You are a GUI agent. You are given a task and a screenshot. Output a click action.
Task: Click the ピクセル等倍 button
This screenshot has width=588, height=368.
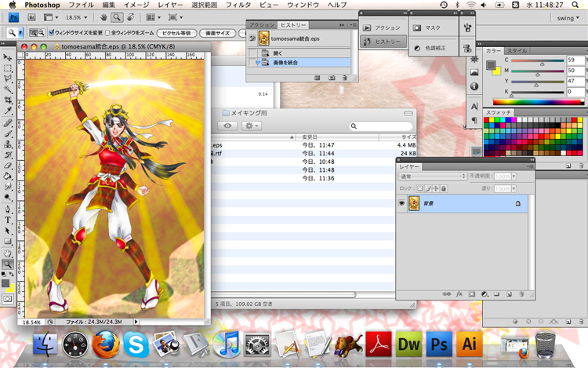(176, 33)
